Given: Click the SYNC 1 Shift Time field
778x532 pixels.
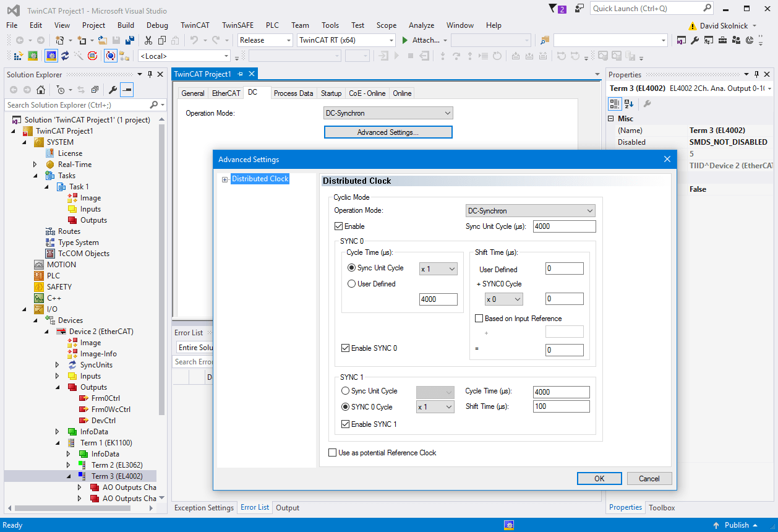Looking at the screenshot, I should (x=561, y=406).
